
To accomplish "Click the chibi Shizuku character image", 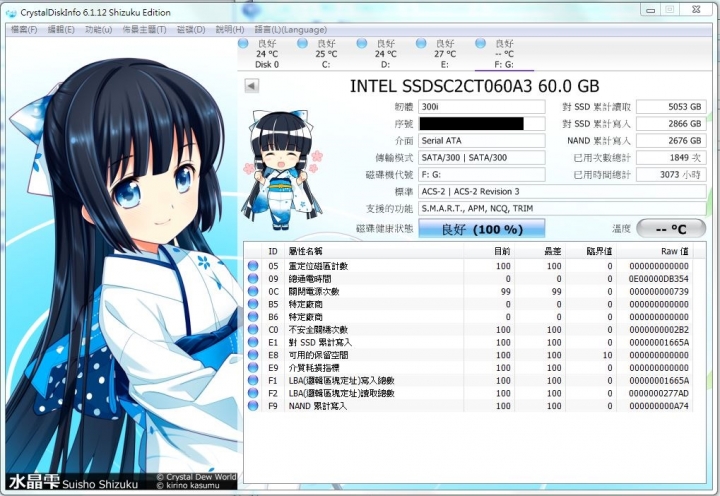I will pos(282,170).
